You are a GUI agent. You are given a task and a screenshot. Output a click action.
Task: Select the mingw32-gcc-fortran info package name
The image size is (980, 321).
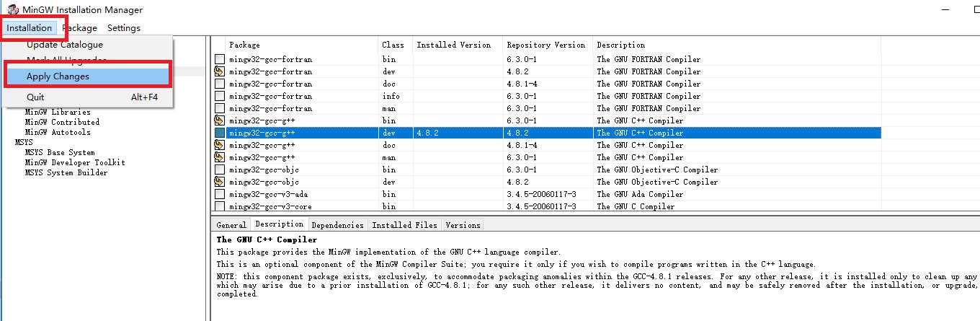270,96
